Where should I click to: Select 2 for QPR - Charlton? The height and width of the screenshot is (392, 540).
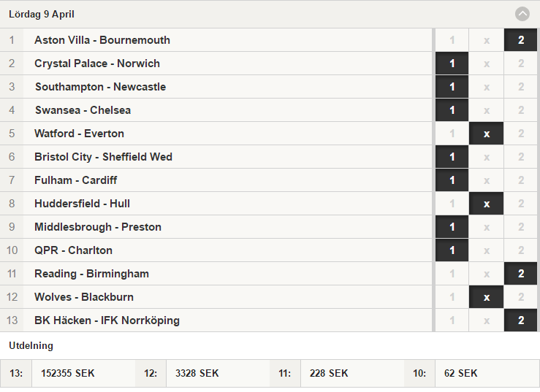pos(520,250)
